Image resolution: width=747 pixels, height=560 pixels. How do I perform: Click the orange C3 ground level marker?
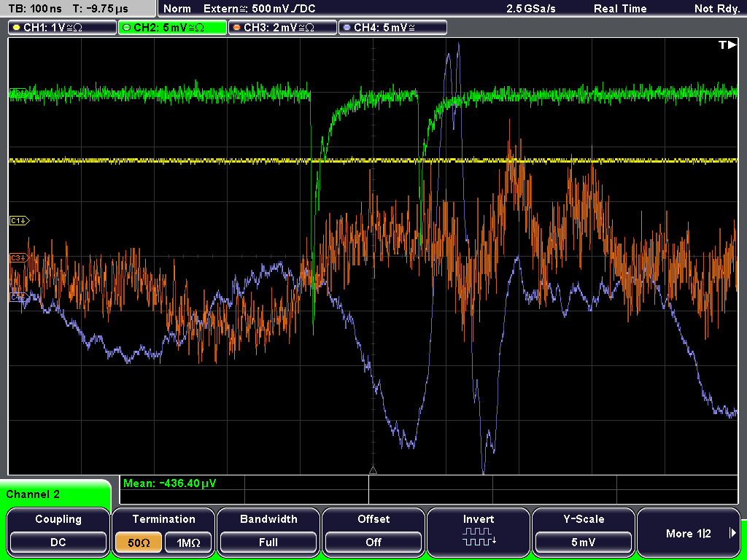[19, 257]
